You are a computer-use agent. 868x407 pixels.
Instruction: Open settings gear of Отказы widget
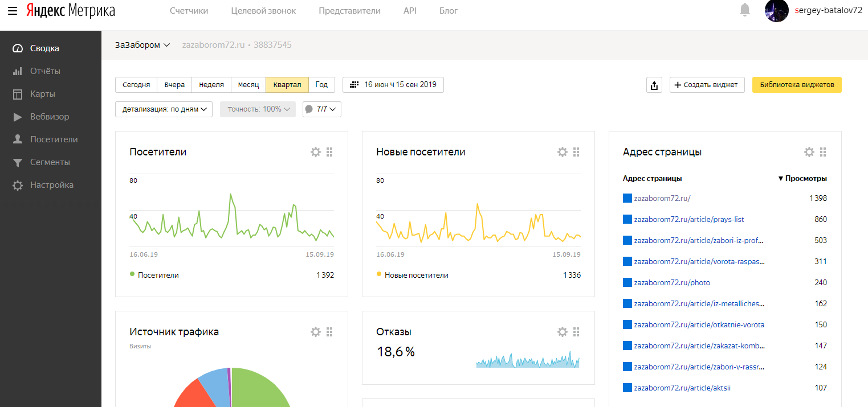[x=563, y=332]
